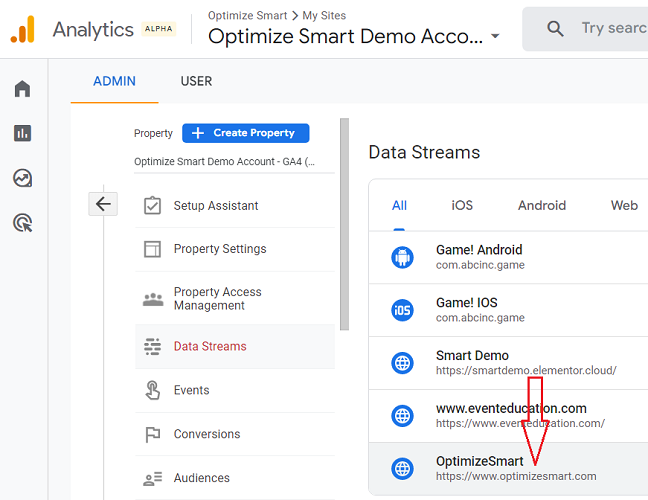Click the globe icon for OptimizeSmart
Screen dimensions: 648x500
402,469
